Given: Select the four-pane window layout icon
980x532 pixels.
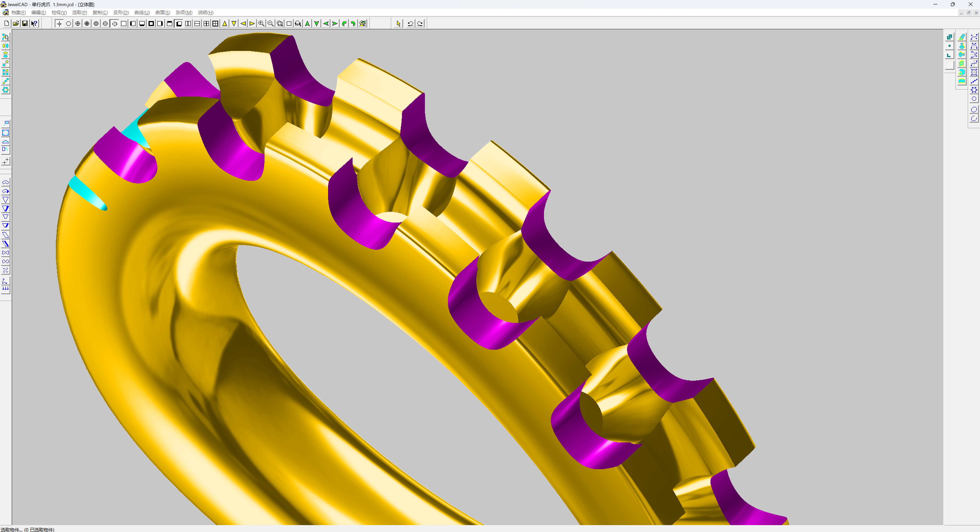Looking at the screenshot, I should tap(207, 24).
